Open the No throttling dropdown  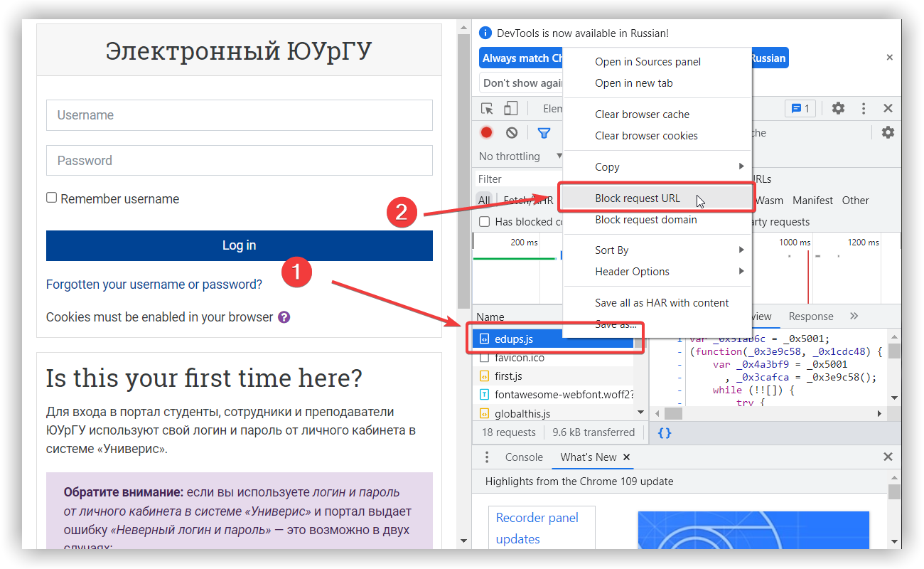click(x=520, y=156)
